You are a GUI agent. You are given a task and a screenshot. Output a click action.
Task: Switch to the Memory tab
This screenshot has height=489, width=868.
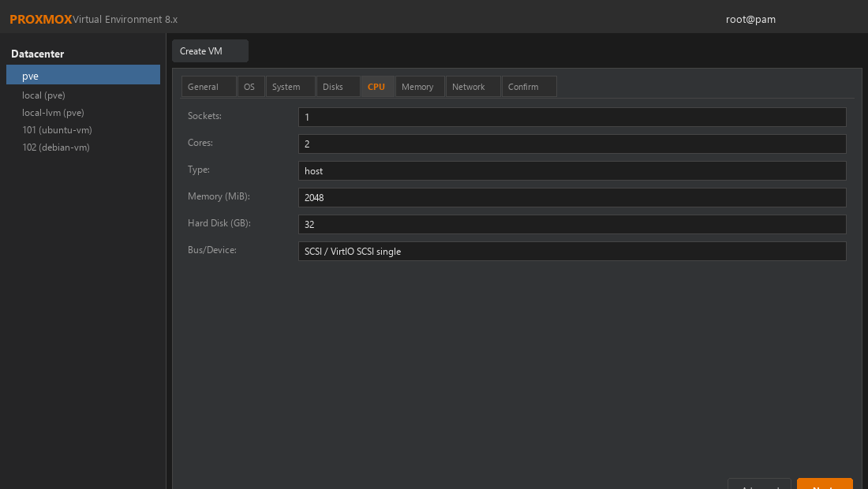click(x=420, y=87)
